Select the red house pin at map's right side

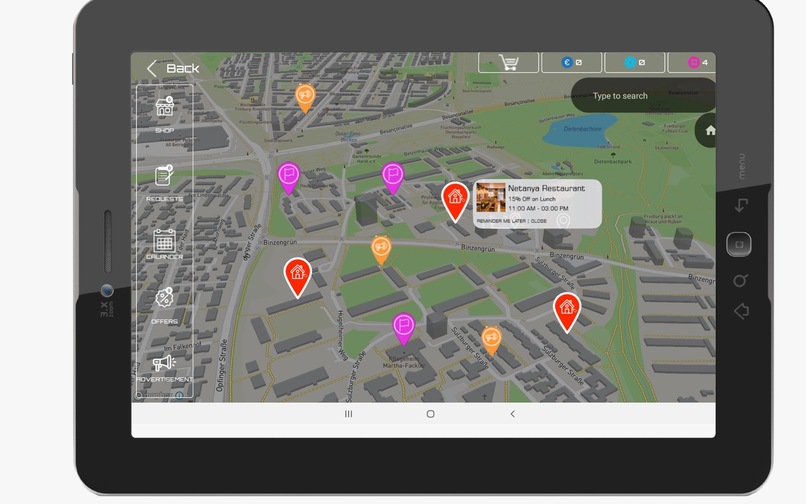coord(566,312)
